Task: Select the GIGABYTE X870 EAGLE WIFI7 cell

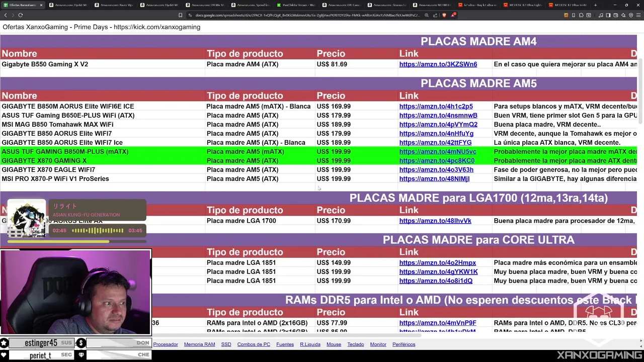Action: [103, 170]
